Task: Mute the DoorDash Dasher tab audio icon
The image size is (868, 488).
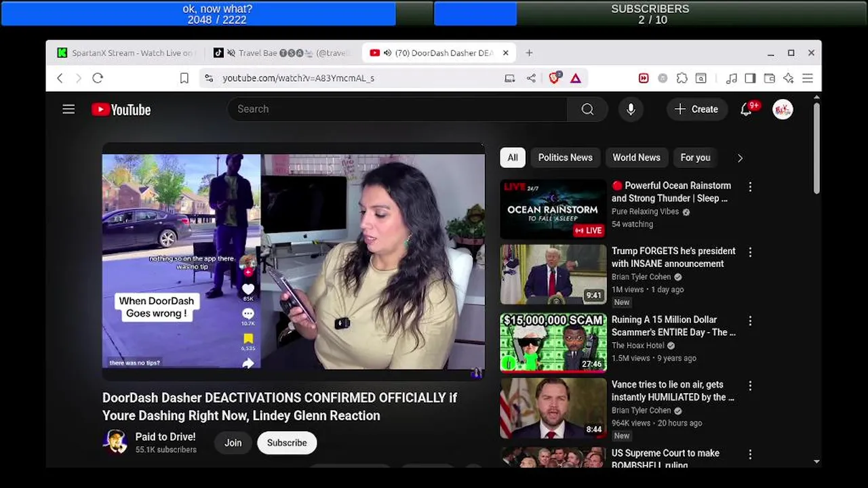Action: (387, 53)
